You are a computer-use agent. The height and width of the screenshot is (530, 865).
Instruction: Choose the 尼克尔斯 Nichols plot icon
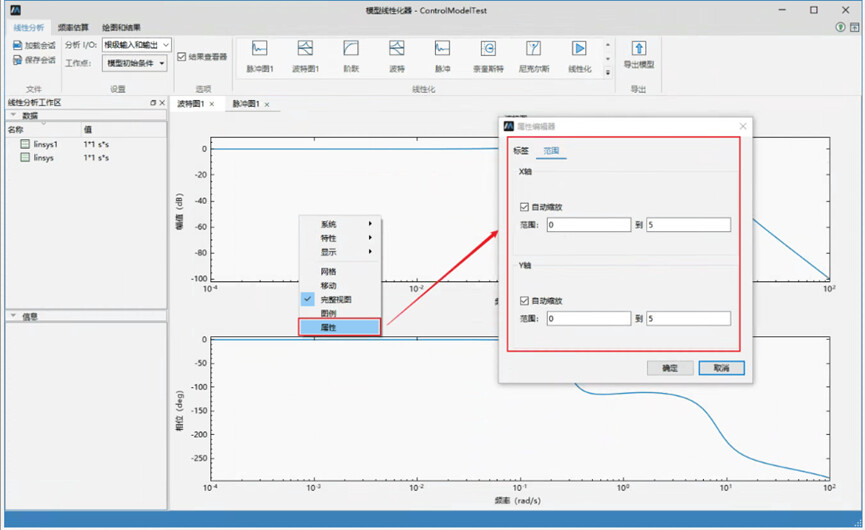pyautogui.click(x=533, y=49)
